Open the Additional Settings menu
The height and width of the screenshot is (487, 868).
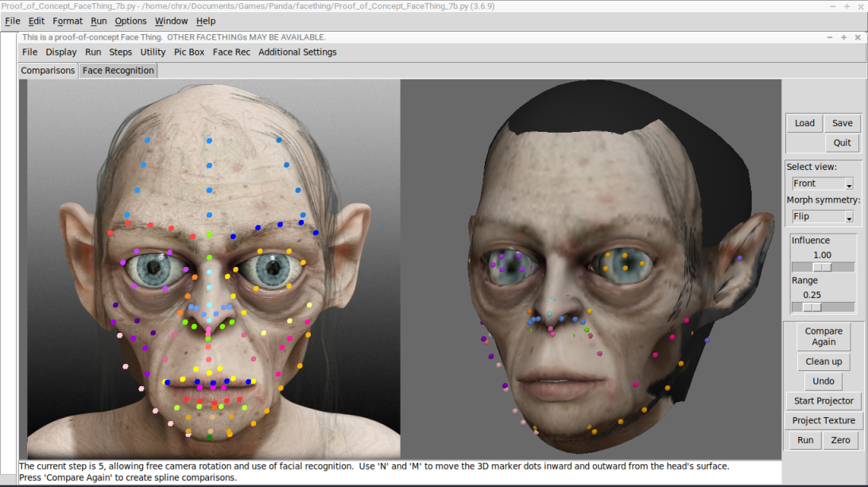[297, 52]
